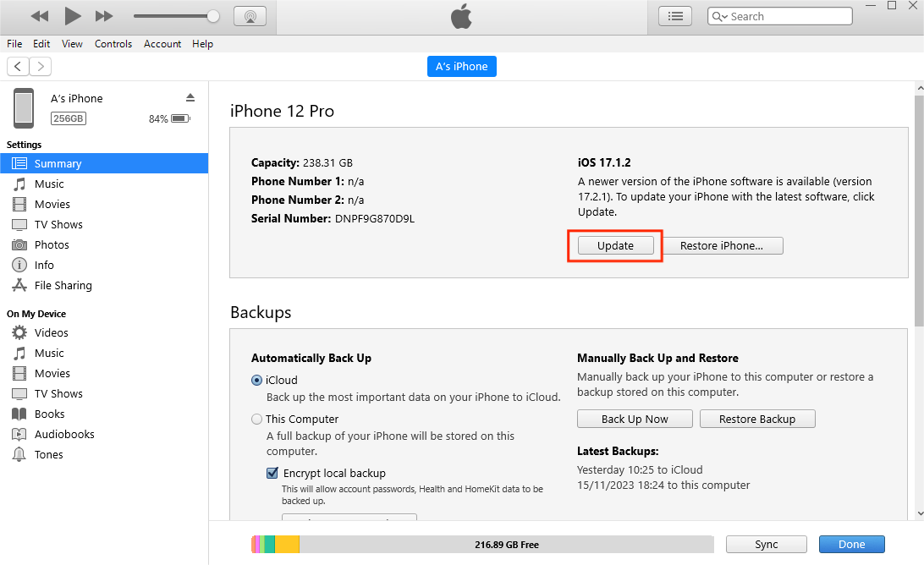This screenshot has height=565, width=924.
Task: Eject A's iPhone with the eject icon
Action: [x=190, y=97]
